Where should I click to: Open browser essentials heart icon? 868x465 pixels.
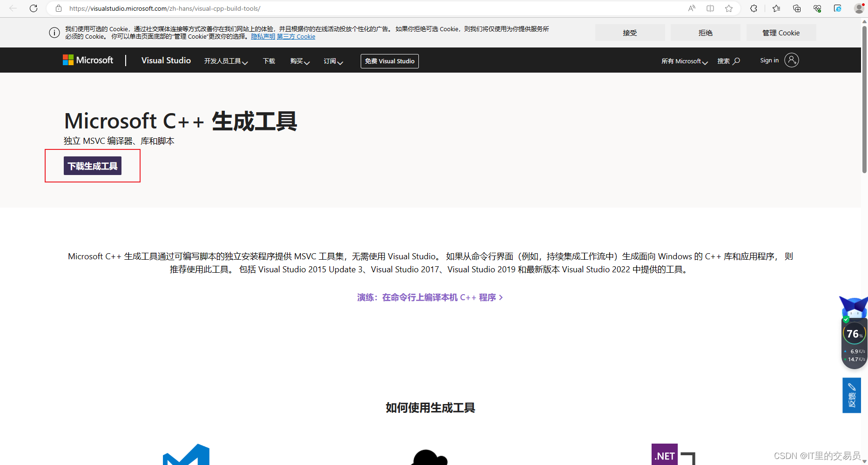[817, 8]
